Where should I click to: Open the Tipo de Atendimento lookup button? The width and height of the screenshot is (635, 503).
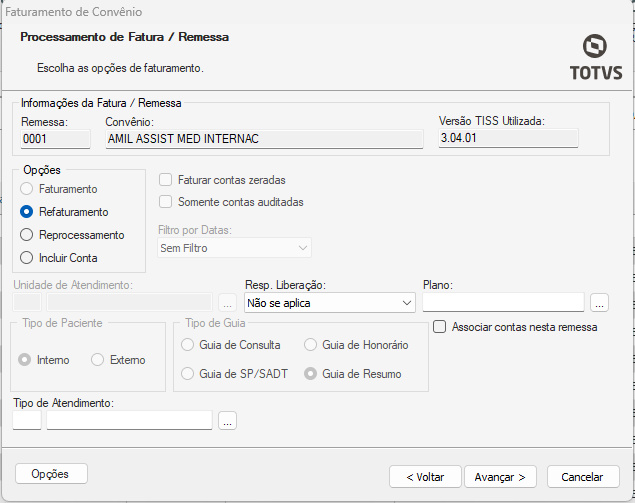click(x=228, y=421)
